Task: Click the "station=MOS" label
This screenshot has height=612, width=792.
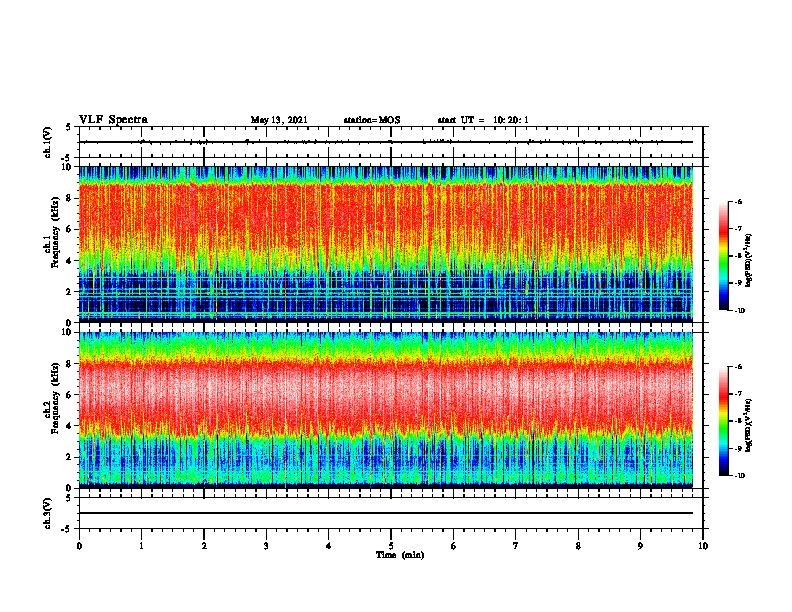Action: pos(372,120)
